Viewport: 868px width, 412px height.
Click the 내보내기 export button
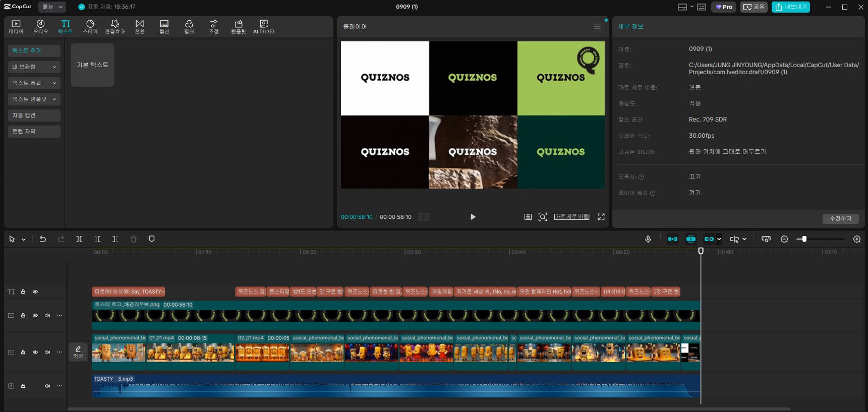tap(790, 7)
